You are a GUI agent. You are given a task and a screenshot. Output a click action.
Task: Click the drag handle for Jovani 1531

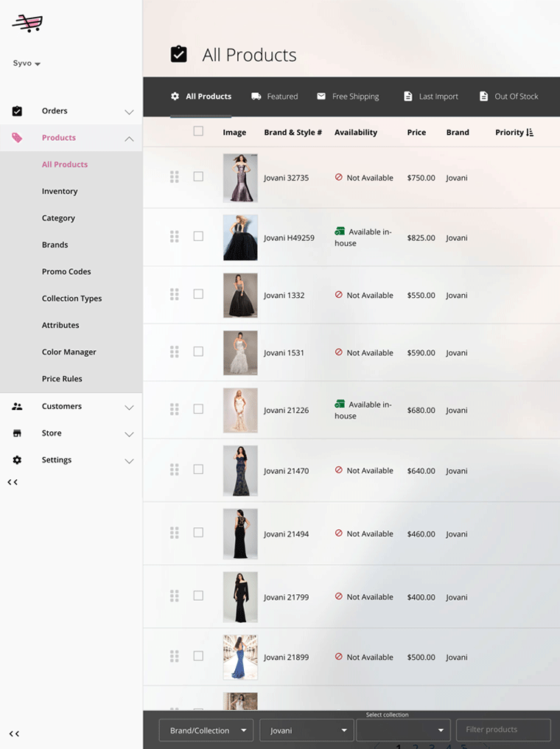pos(174,352)
